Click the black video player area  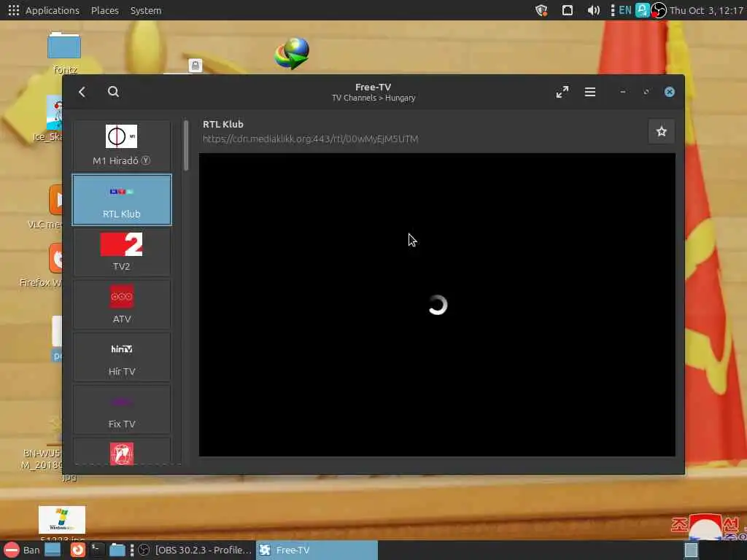(x=437, y=305)
